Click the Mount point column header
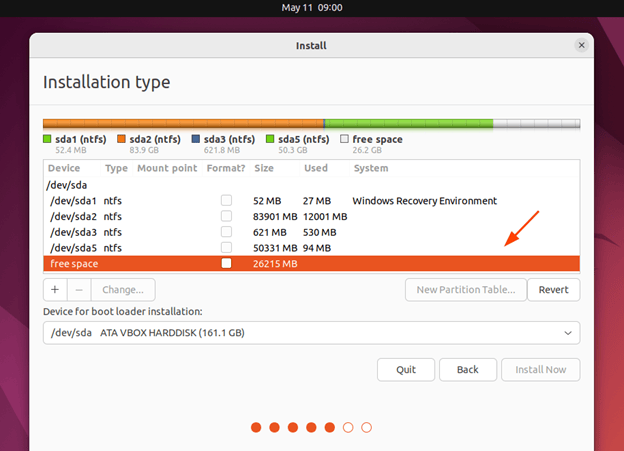The width and height of the screenshot is (624, 451). pos(166,168)
